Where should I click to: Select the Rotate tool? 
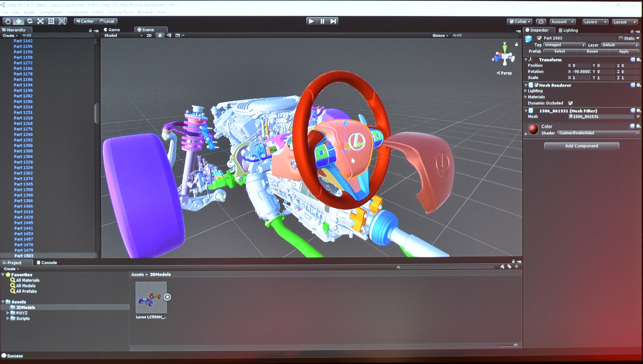coord(29,21)
